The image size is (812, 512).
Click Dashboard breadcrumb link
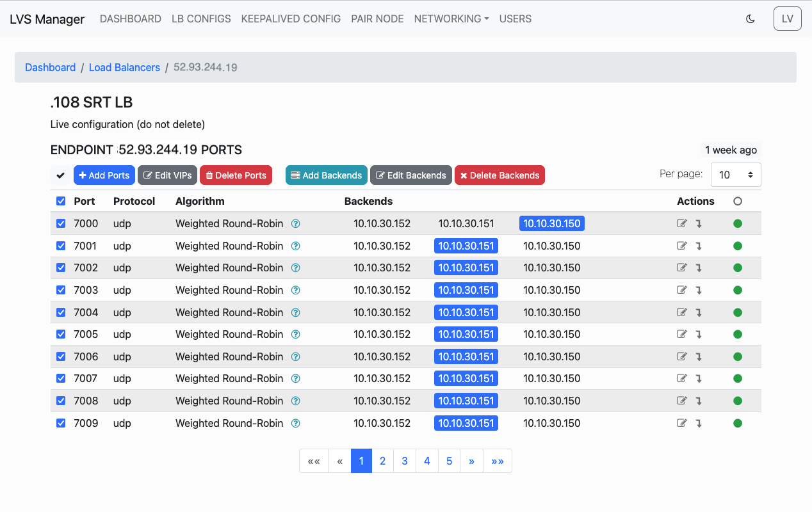(x=50, y=67)
